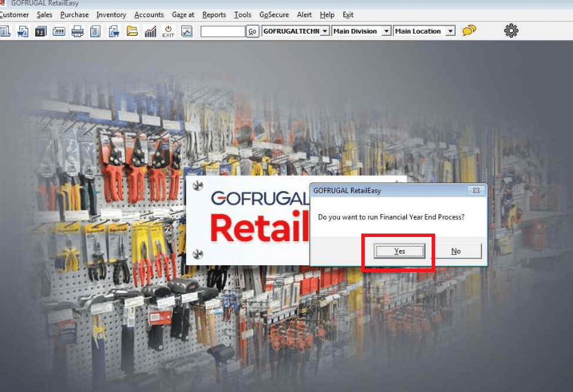Screen dimensions: 573x392
Task: Click the EXIT power icon
Action: tap(168, 32)
